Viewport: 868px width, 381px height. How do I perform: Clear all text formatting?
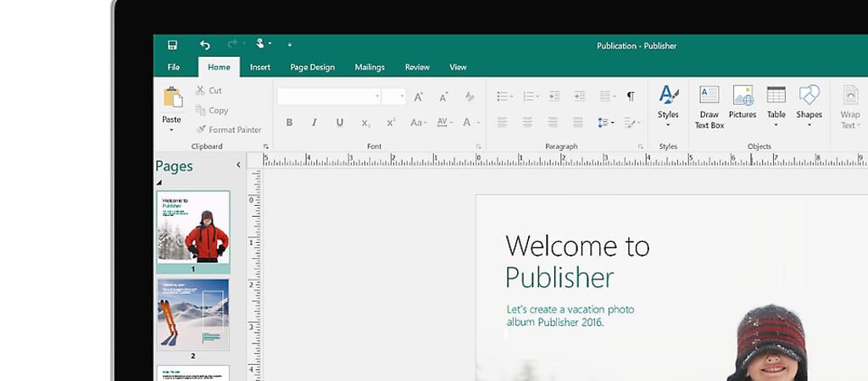[x=469, y=97]
